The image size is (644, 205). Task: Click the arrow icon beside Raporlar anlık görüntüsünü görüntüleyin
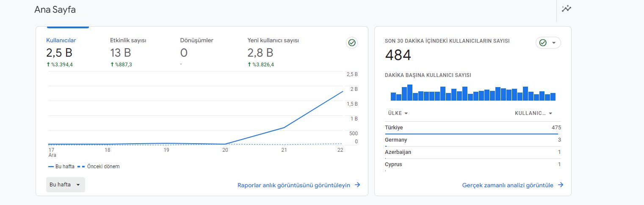(357, 185)
